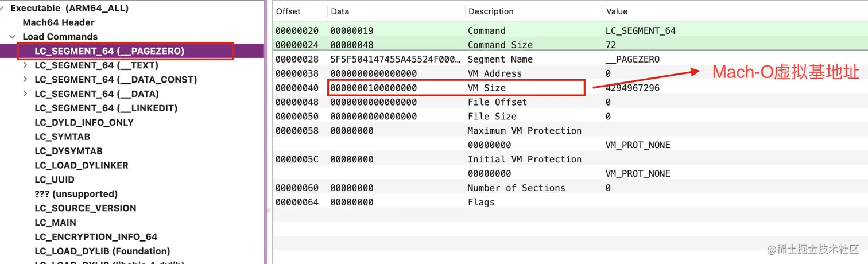Click the Description column header
The width and height of the screenshot is (868, 264).
(491, 11)
